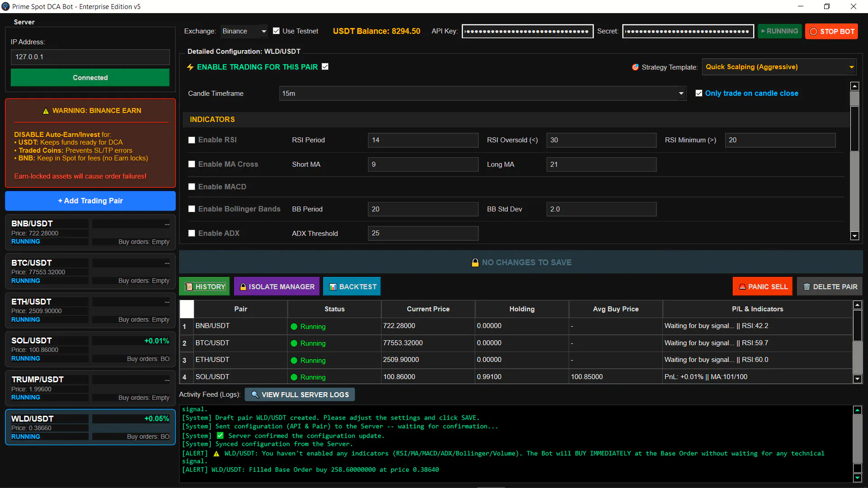The width and height of the screenshot is (868, 488).
Task: Click the ADX Threshold field
Action: click(x=423, y=233)
